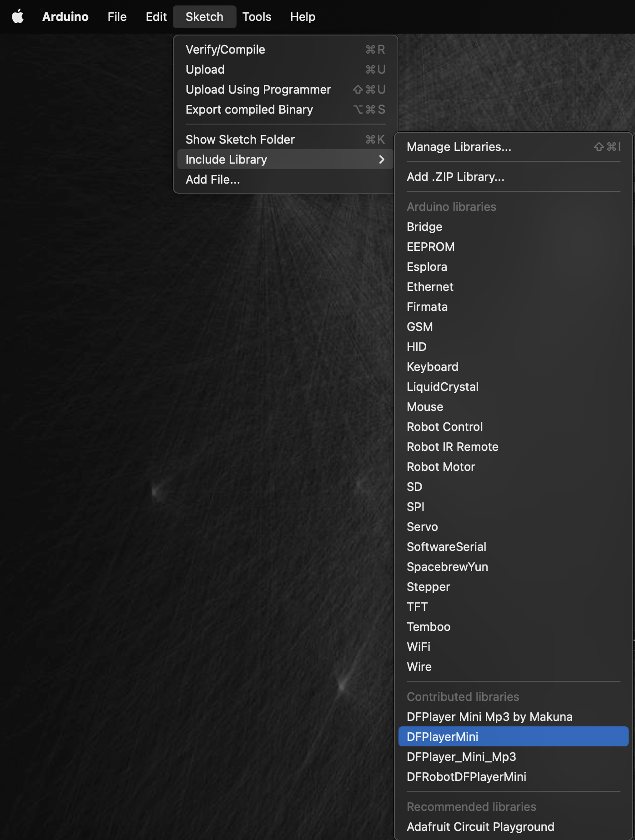Viewport: 635px width, 840px height.
Task: Include the LiquidCrystal library
Action: coord(513,387)
